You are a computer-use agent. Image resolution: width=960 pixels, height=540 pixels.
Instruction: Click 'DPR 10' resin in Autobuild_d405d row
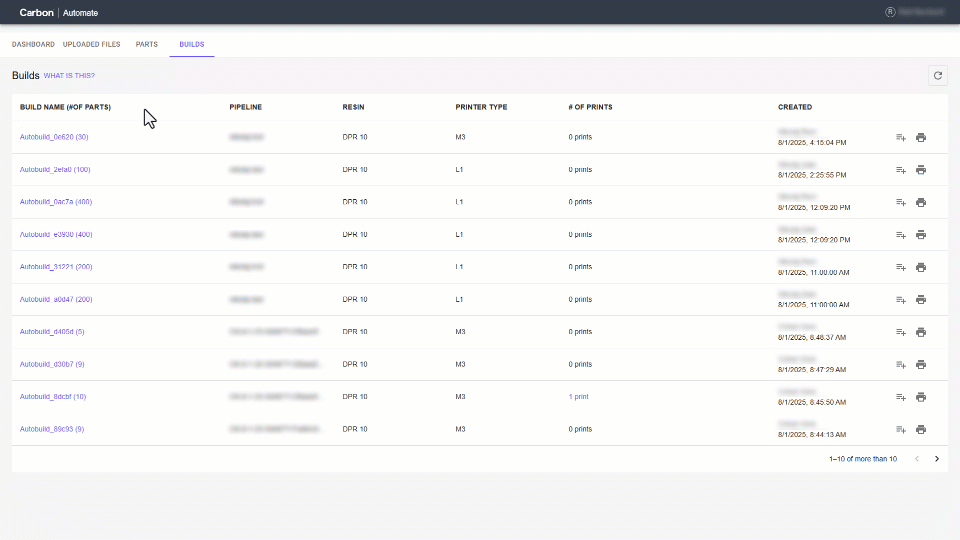coord(354,332)
